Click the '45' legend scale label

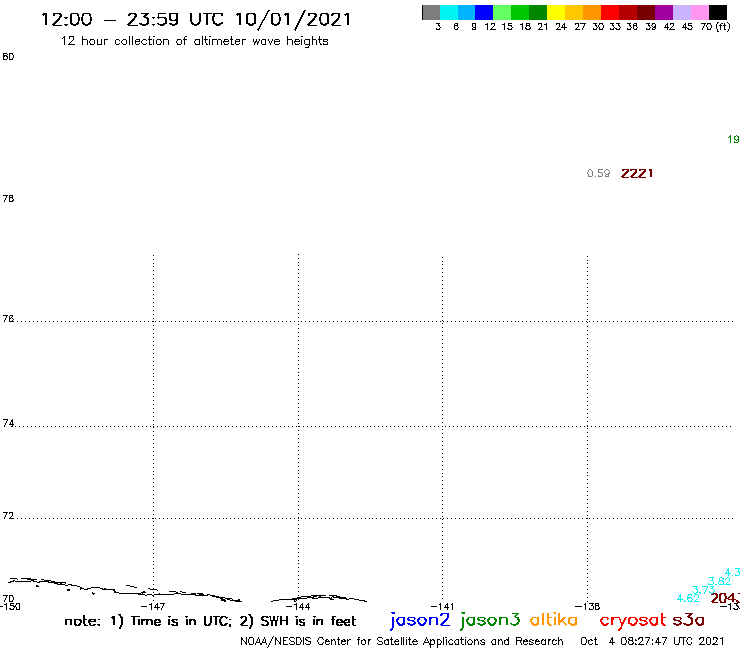pyautogui.click(x=687, y=27)
